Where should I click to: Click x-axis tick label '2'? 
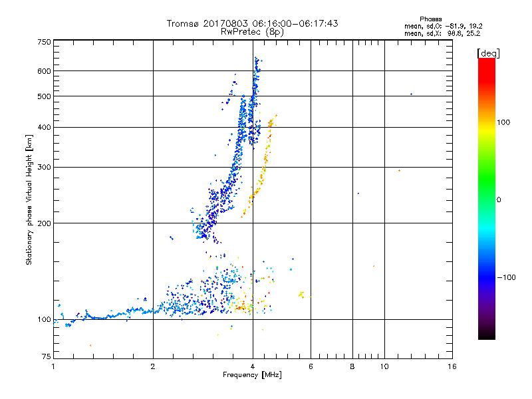[x=153, y=366]
